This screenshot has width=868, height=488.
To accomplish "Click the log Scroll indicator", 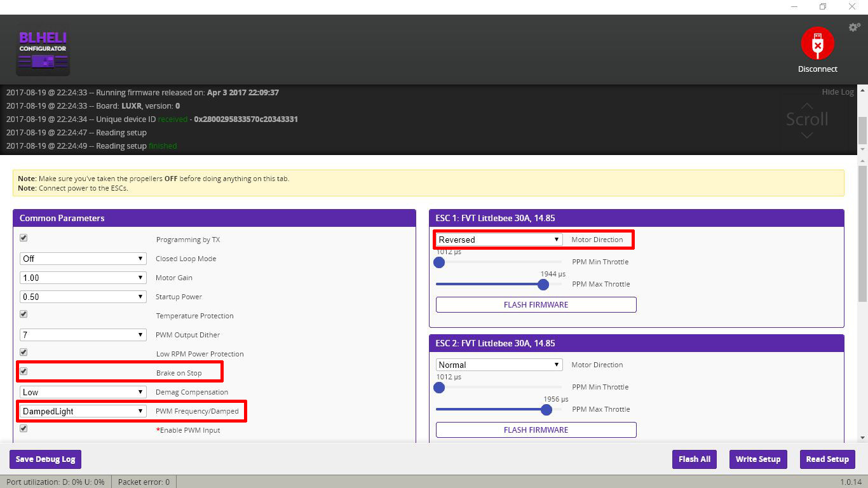I will (807, 119).
